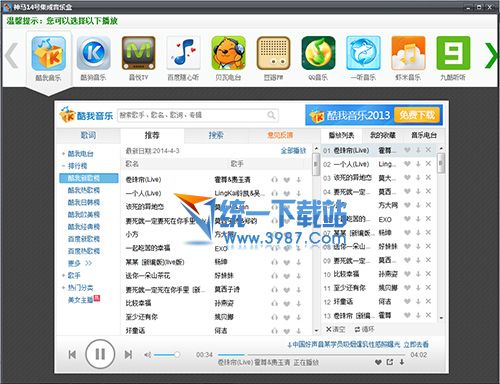Open the 百度随心听 blue note icon

pyautogui.click(x=183, y=53)
